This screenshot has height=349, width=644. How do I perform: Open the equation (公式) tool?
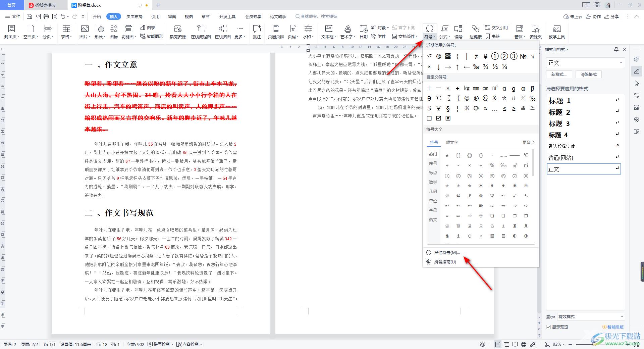point(444,32)
